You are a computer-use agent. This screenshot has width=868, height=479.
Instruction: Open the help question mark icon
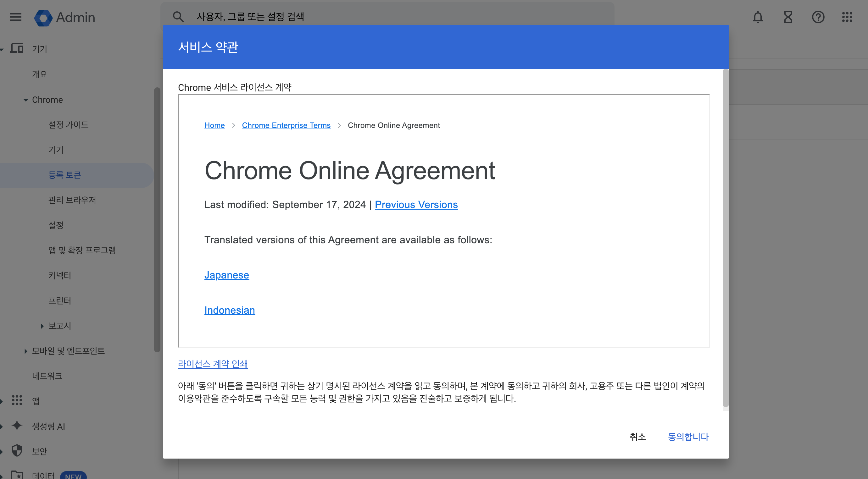click(818, 17)
